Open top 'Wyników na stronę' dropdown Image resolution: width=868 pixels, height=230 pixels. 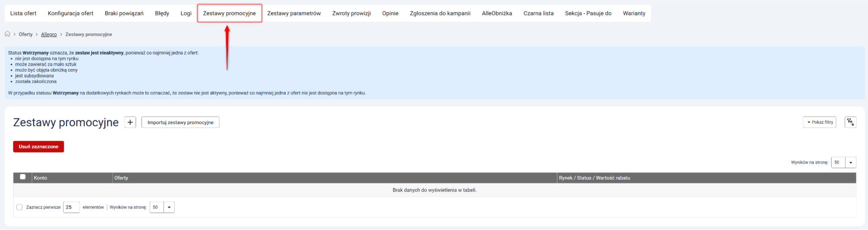(850, 163)
